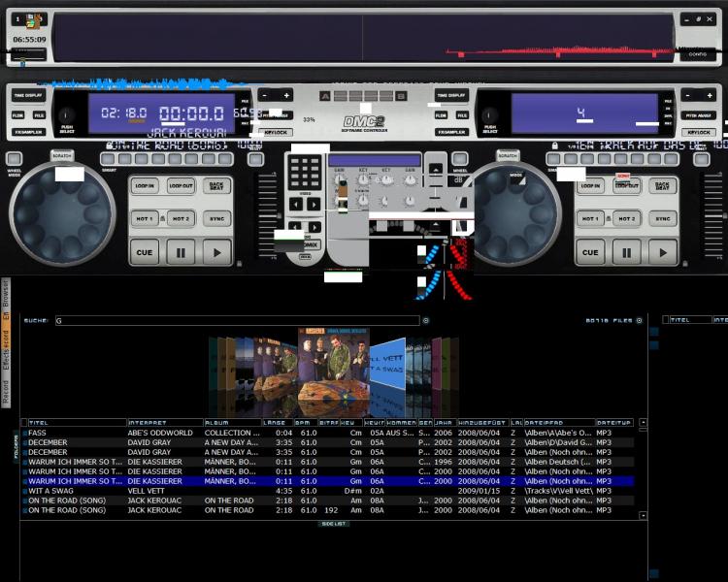Click PITCH ADJUST on the right deck

pyautogui.click(x=699, y=115)
